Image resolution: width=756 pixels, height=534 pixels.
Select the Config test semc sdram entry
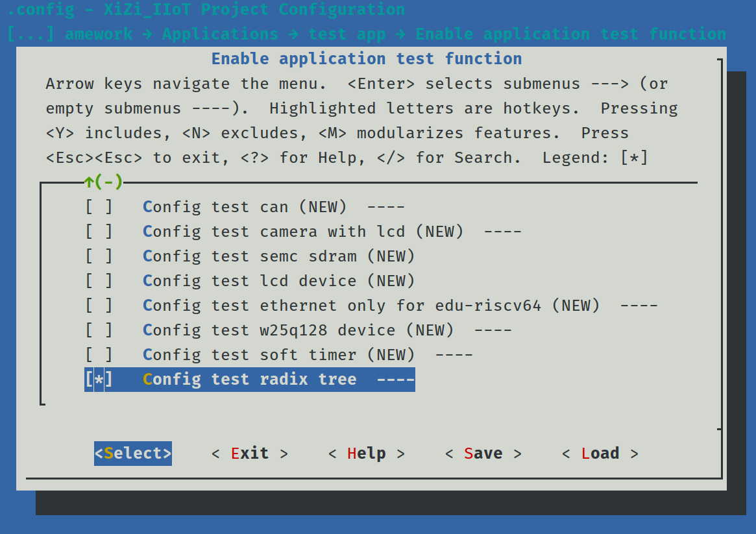tap(278, 256)
